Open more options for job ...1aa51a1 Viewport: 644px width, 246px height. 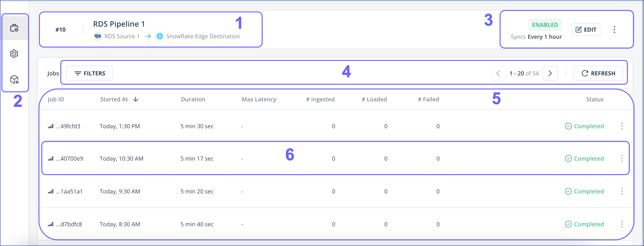coord(622,191)
